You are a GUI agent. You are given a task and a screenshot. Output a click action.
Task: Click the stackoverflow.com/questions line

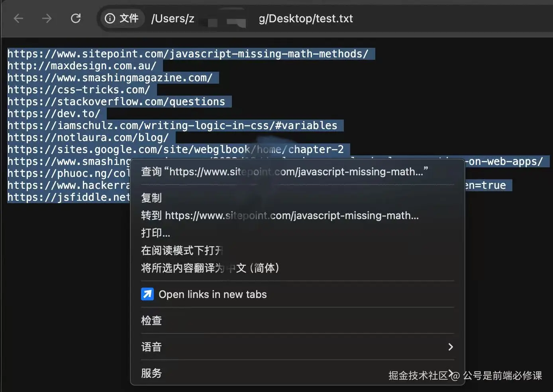[x=116, y=102]
